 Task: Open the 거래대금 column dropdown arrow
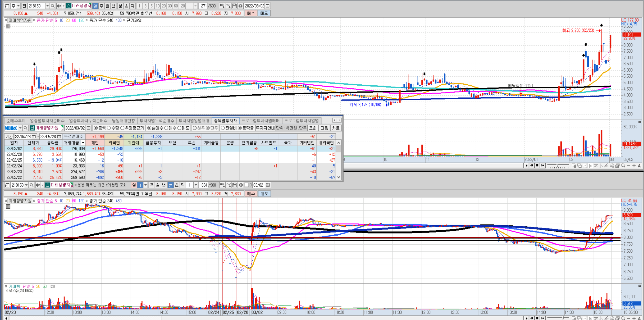point(83,143)
